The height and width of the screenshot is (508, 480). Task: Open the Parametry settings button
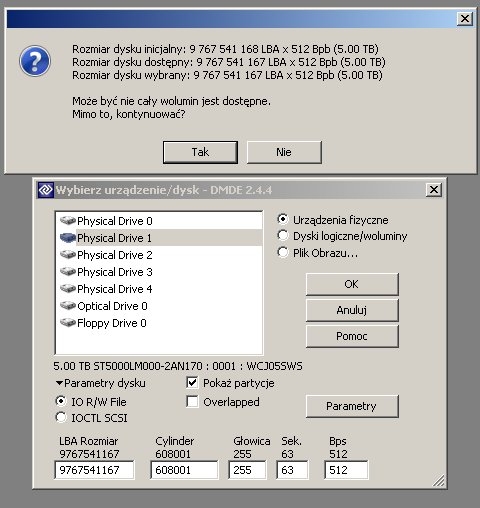tap(352, 406)
